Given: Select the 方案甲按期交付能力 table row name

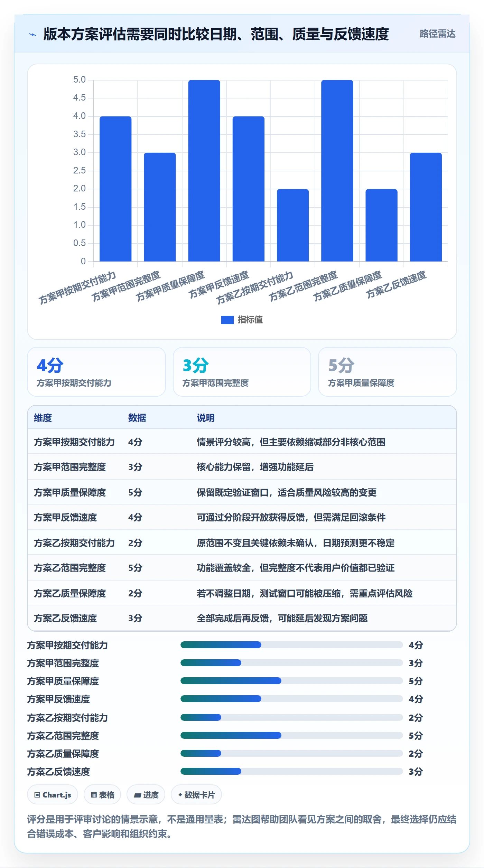Looking at the screenshot, I should point(74,442).
